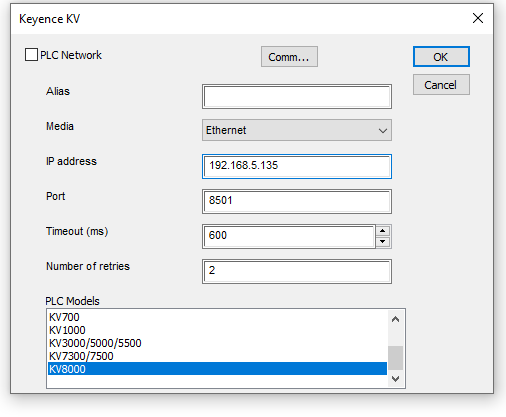Choose KV7300/7500 from the model list
Image resolution: width=506 pixels, height=417 pixels.
pyautogui.click(x=217, y=356)
